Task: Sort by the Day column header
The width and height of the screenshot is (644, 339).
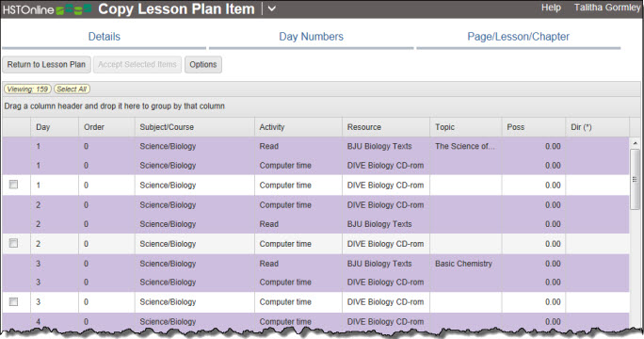Action: point(55,127)
